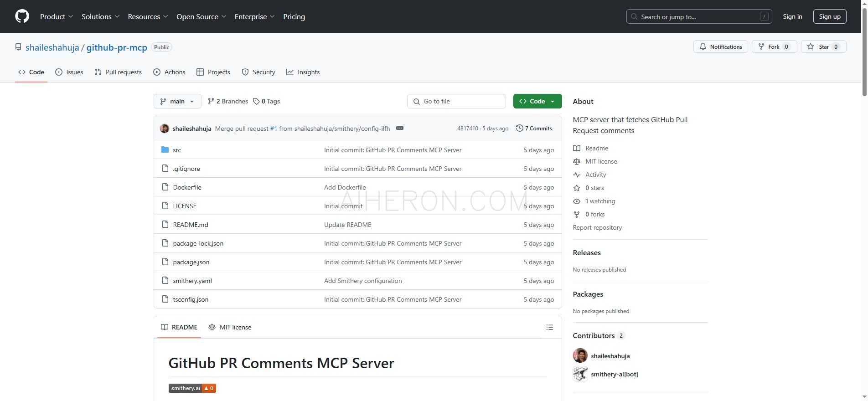The height and width of the screenshot is (401, 868).
Task: Open the Releases heading link
Action: click(x=587, y=252)
